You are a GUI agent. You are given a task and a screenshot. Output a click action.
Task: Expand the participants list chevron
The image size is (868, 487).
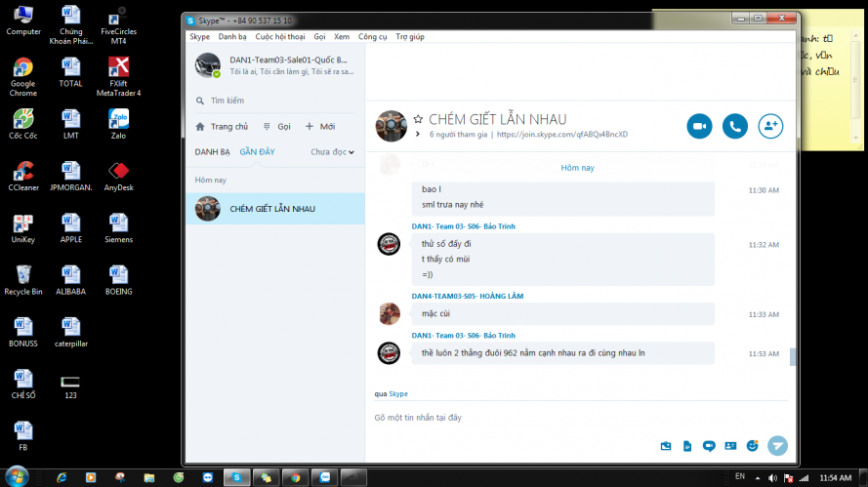pos(418,134)
